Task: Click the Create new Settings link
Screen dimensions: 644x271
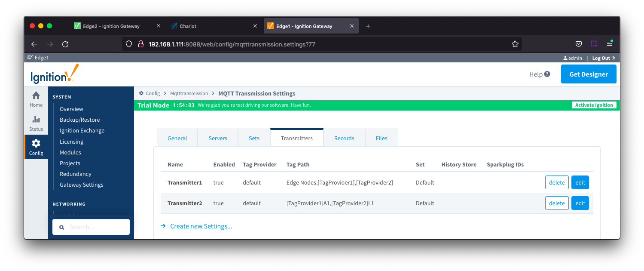Action: coord(201,226)
